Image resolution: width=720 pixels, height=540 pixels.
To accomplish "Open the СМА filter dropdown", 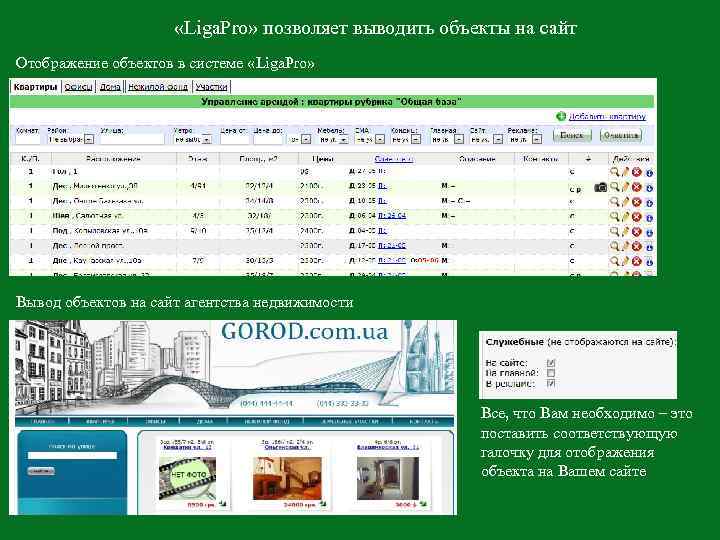I will pos(380,139).
